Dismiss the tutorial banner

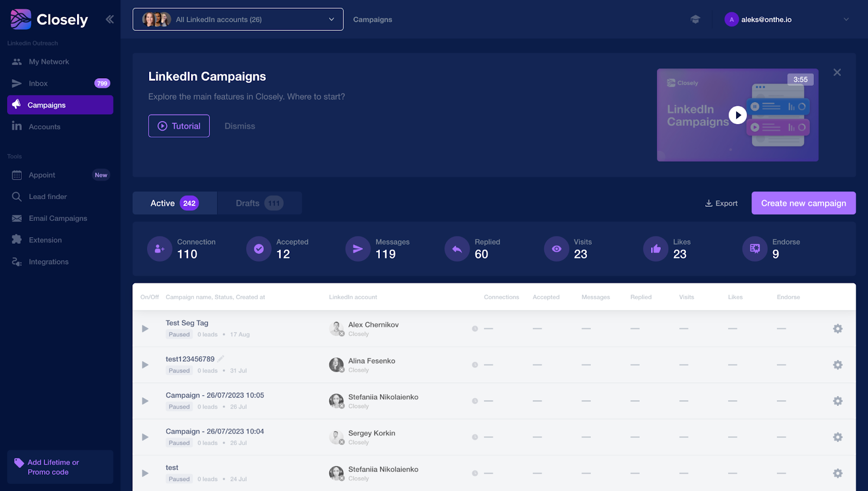(240, 126)
